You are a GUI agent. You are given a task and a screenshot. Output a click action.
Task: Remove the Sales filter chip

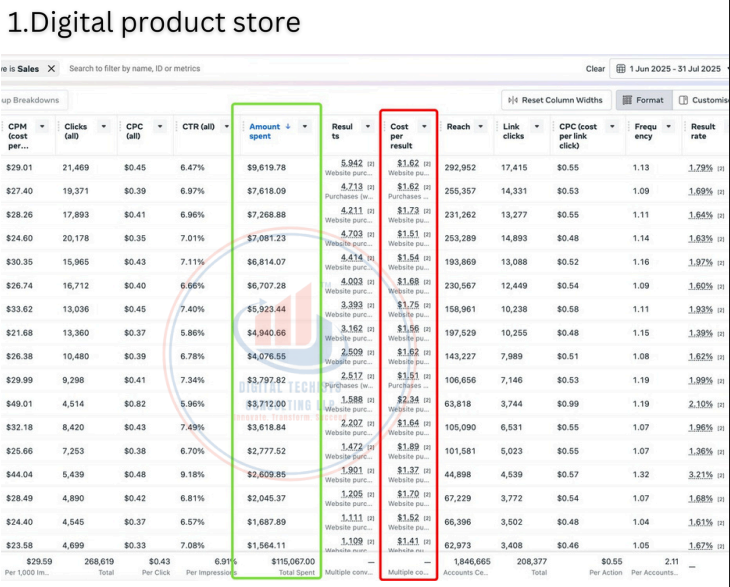pos(51,69)
